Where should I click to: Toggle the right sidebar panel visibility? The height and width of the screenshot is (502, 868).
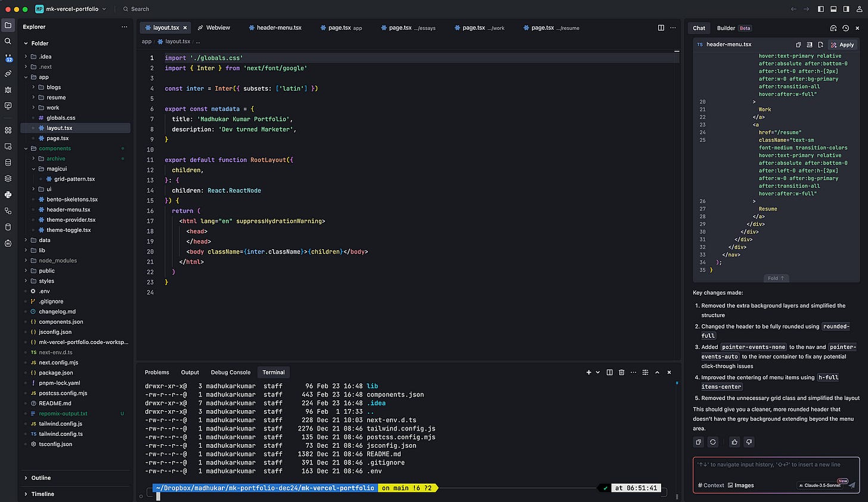pos(846,9)
